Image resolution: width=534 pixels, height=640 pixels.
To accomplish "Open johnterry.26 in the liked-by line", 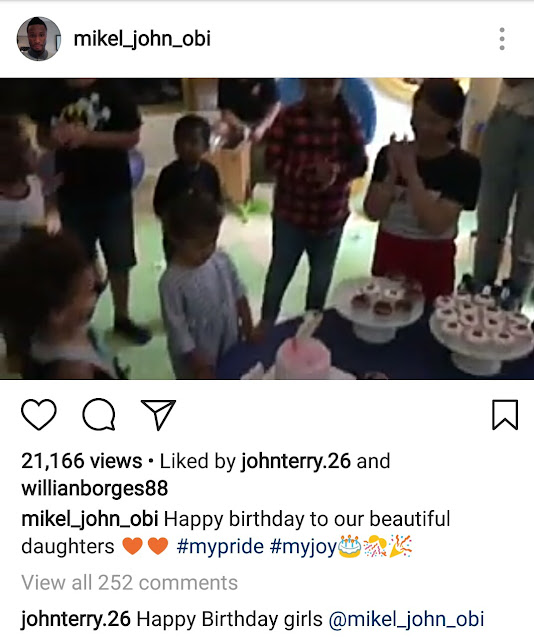I will (x=296, y=461).
